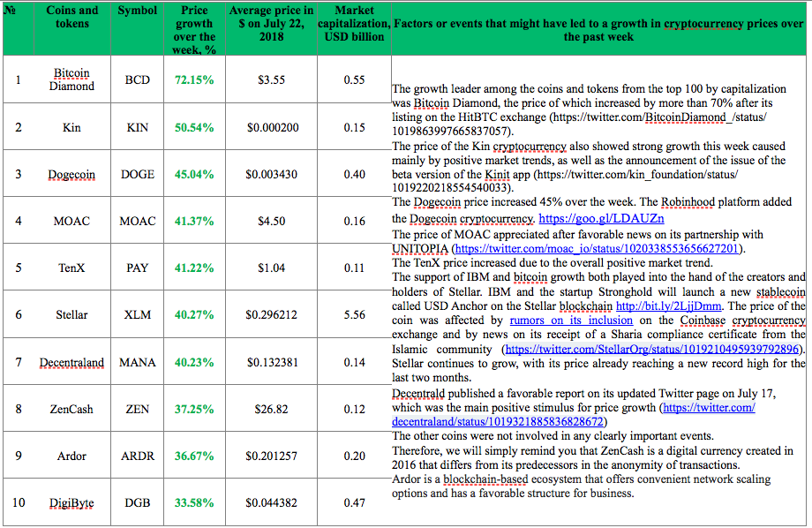Click the 0.47 market cap cell
The height and width of the screenshot is (528, 812).
[354, 502]
